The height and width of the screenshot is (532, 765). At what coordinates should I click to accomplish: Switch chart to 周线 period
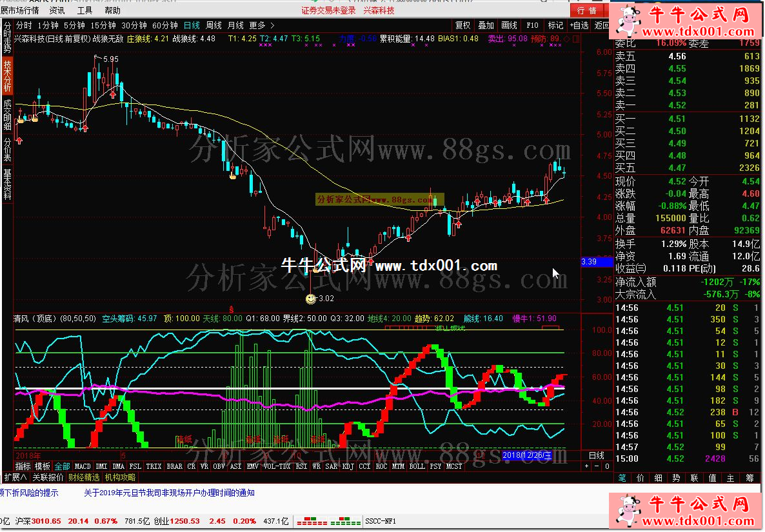[x=214, y=25]
